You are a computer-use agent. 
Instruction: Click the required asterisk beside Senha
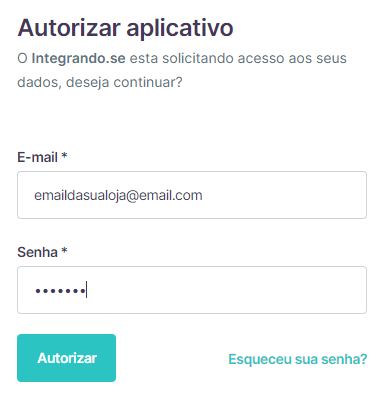pos(65,250)
